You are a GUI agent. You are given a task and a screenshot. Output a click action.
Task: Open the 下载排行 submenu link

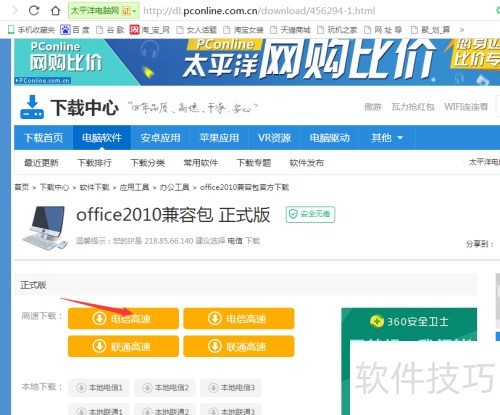[x=94, y=163]
